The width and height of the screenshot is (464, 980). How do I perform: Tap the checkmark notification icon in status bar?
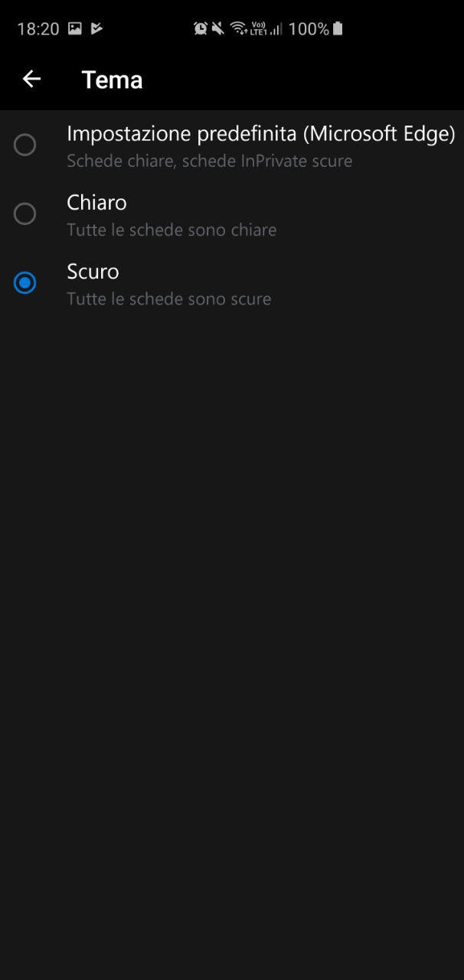tap(96, 28)
